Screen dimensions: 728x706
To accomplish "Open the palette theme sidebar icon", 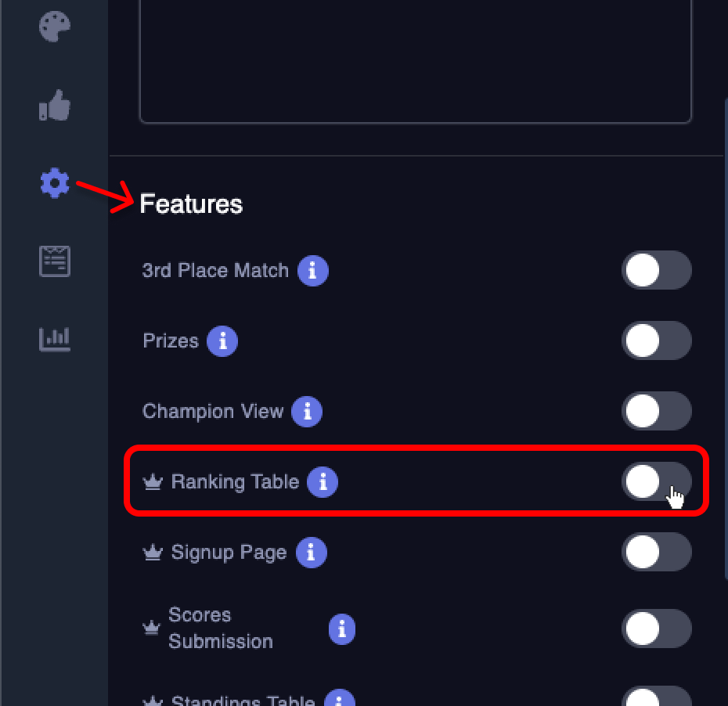I will click(x=55, y=27).
